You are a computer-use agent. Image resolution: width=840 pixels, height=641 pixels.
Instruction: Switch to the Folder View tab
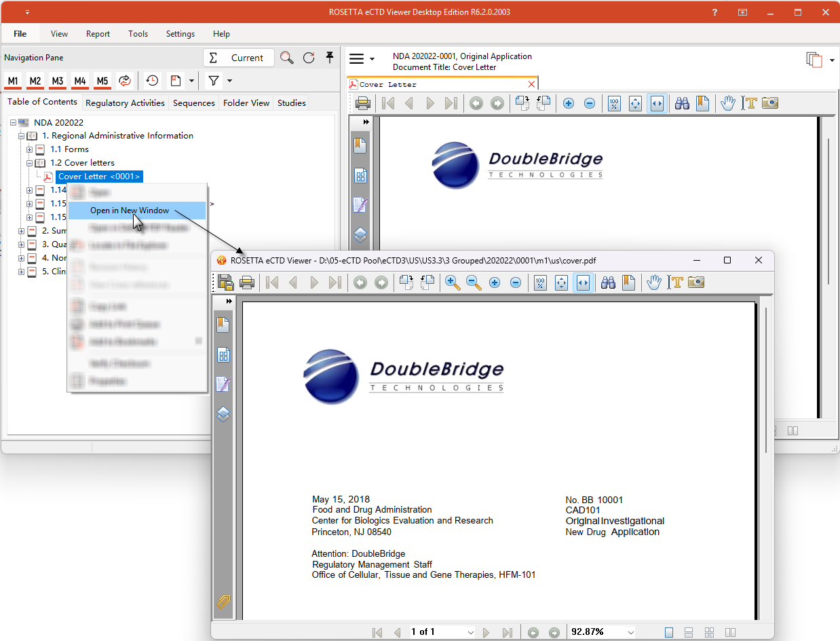(246, 103)
